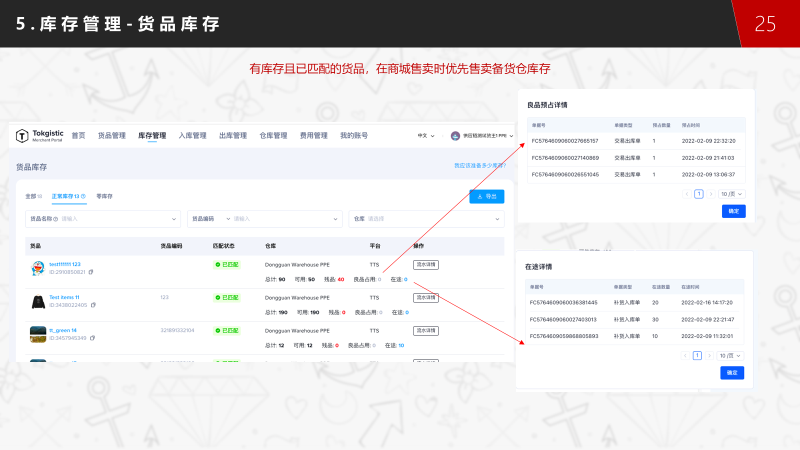Expand the 货品名称 field chevron
Screen dimensions: 800x450
(173, 219)
